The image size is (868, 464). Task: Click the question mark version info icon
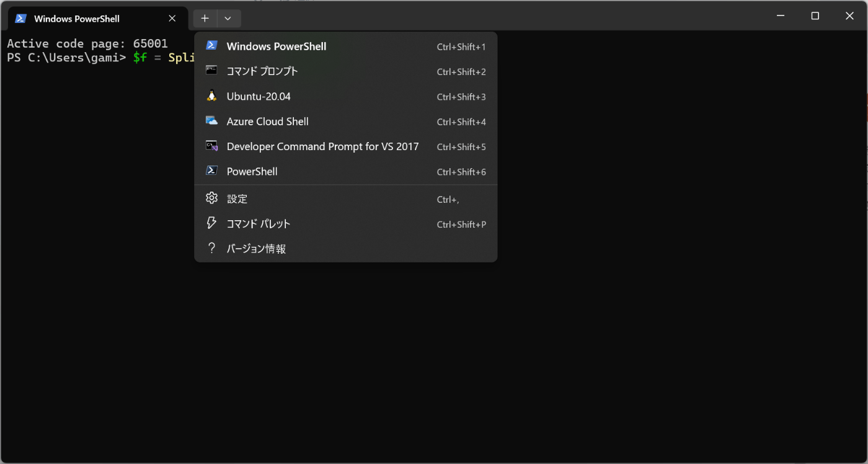point(211,248)
